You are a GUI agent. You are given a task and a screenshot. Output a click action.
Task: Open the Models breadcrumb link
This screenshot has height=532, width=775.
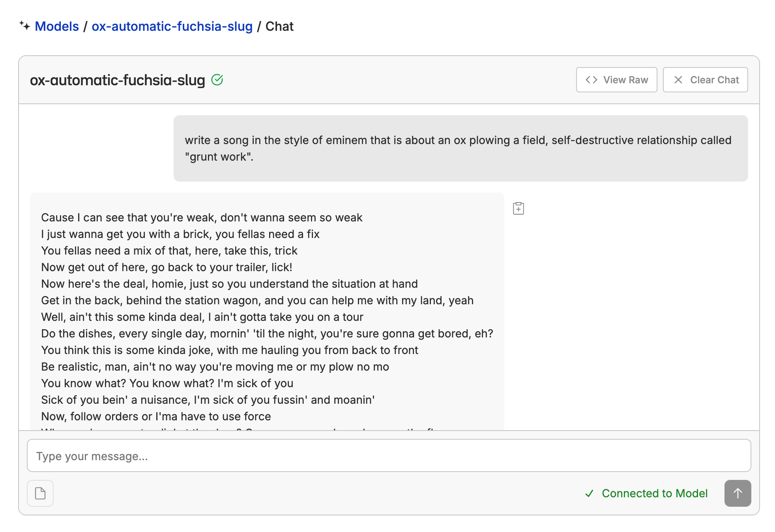57,26
